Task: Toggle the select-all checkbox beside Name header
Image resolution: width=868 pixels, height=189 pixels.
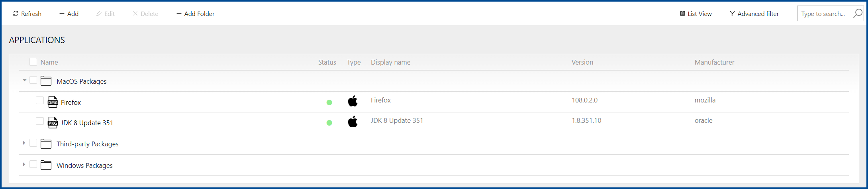Action: (x=33, y=62)
